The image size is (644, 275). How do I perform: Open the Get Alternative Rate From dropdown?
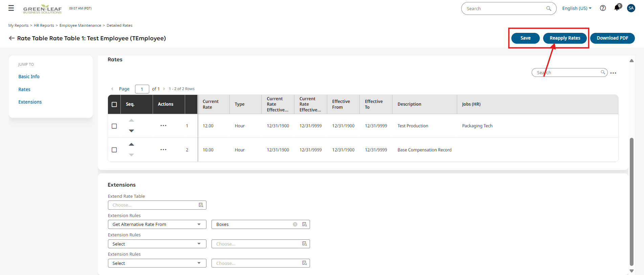157,224
